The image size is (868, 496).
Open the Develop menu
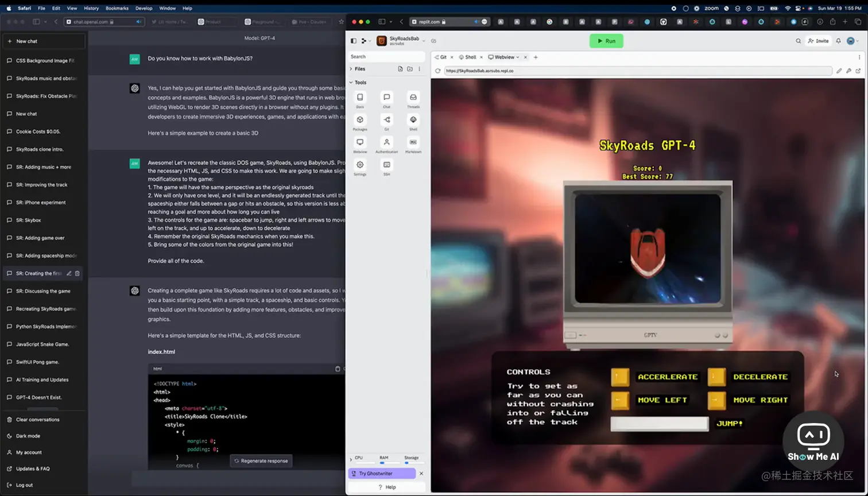pyautogui.click(x=144, y=8)
